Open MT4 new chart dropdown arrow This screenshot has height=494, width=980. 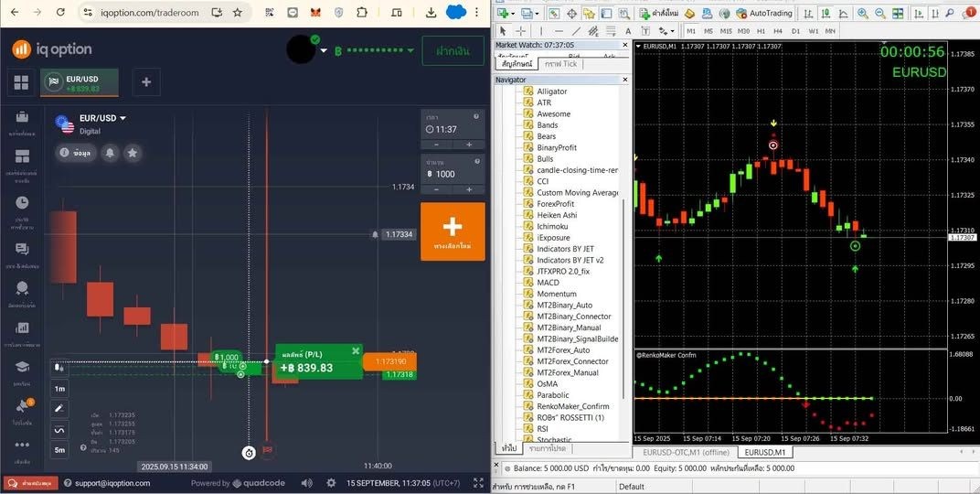[x=513, y=13]
